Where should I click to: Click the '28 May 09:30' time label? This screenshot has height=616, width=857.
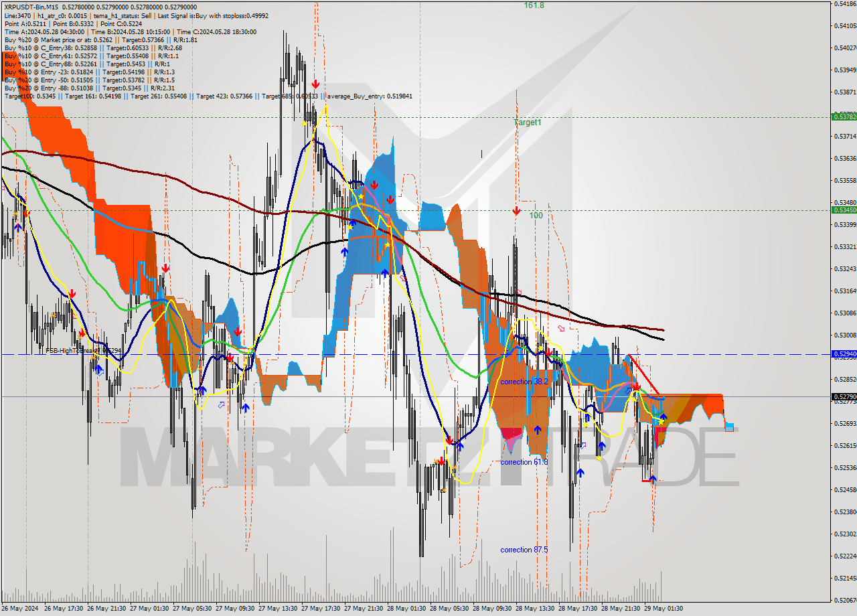[493, 609]
